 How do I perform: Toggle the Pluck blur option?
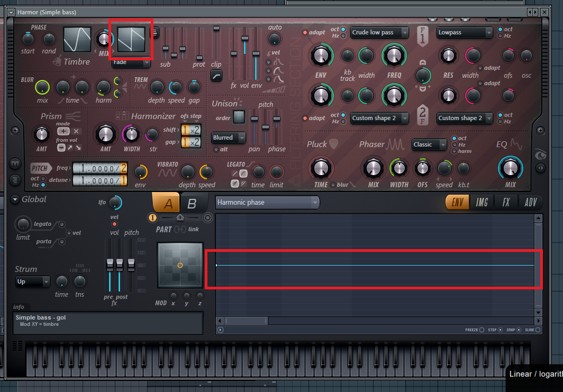click(333, 185)
